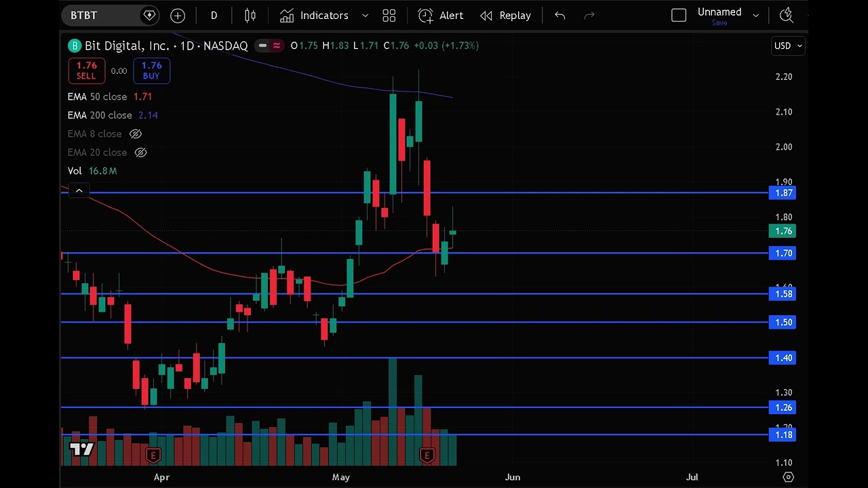Open the May earnings E marker
The image size is (868, 488).
(427, 455)
